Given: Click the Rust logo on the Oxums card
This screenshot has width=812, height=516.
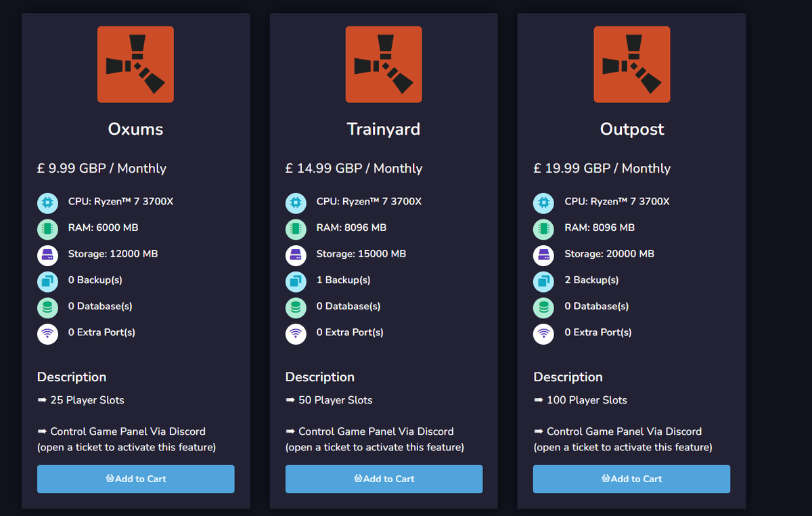Looking at the screenshot, I should tap(135, 64).
